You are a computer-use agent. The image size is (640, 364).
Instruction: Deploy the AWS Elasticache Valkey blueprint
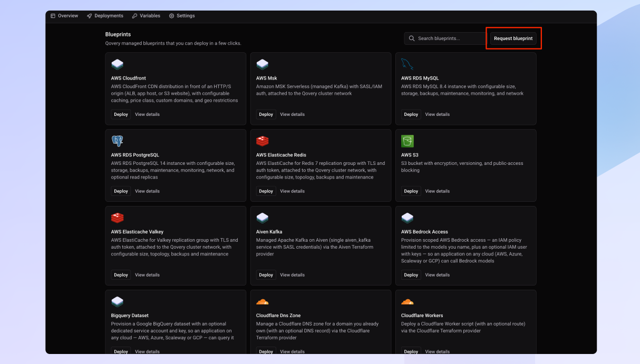coord(121,275)
